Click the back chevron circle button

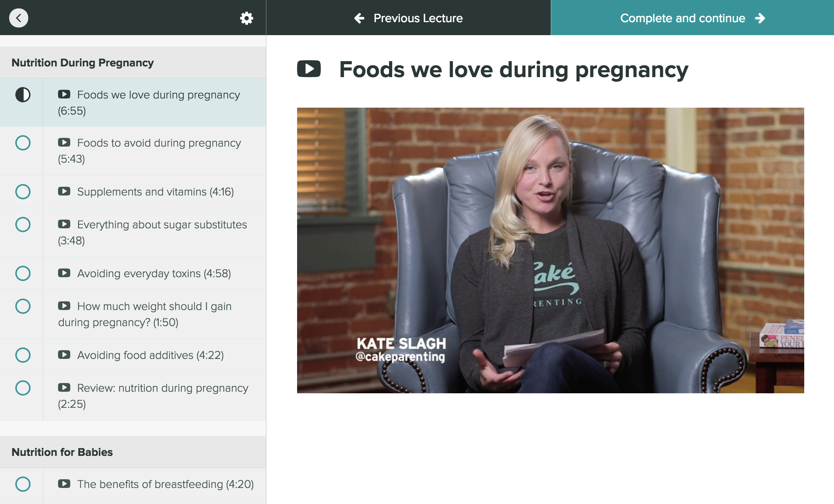(19, 18)
